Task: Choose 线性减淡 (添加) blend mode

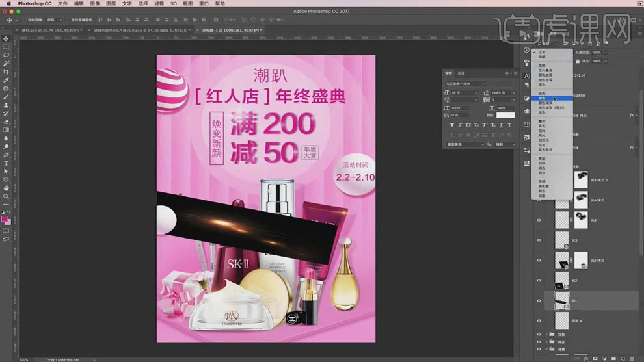Action: point(552,107)
